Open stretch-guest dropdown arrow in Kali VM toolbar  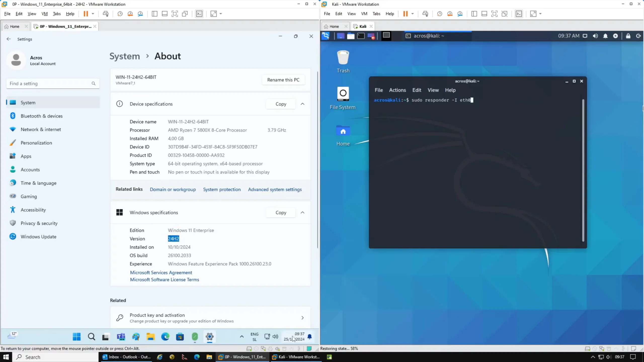pos(540,14)
